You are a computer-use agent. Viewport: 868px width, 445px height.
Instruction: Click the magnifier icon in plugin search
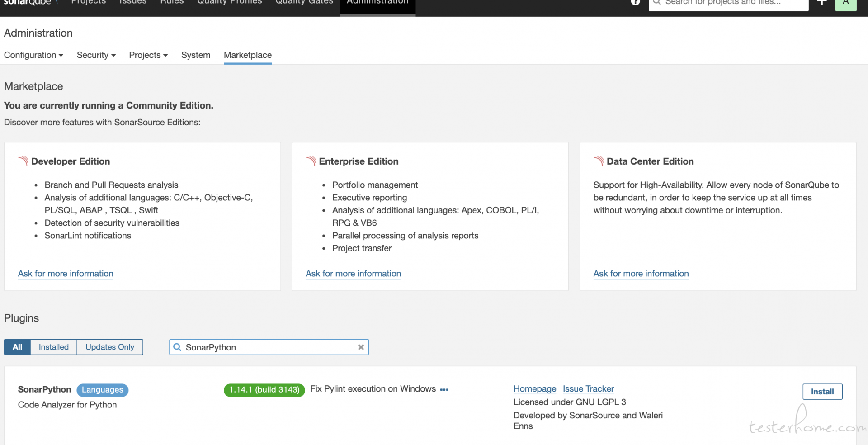[177, 347]
